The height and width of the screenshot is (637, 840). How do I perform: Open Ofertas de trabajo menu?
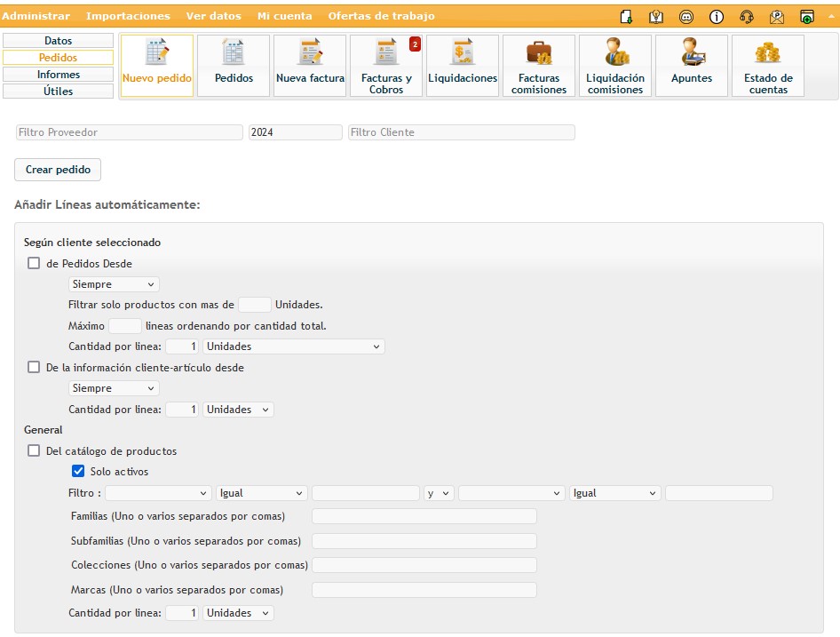(x=382, y=16)
